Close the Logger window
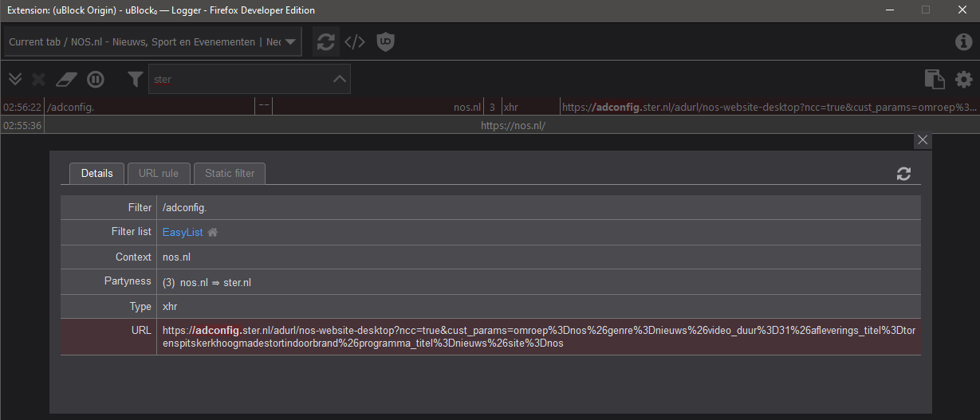The width and height of the screenshot is (980, 420). pos(962,10)
